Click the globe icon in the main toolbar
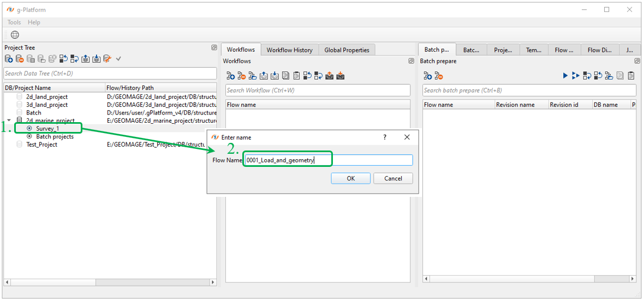Viewport: 644px width, 301px height. (15, 35)
